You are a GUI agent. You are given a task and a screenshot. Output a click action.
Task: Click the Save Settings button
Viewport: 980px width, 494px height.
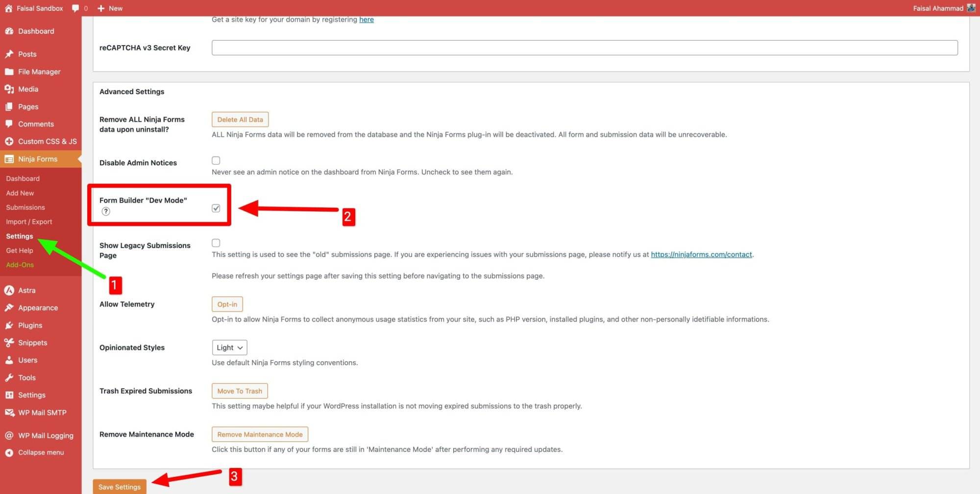[120, 487]
